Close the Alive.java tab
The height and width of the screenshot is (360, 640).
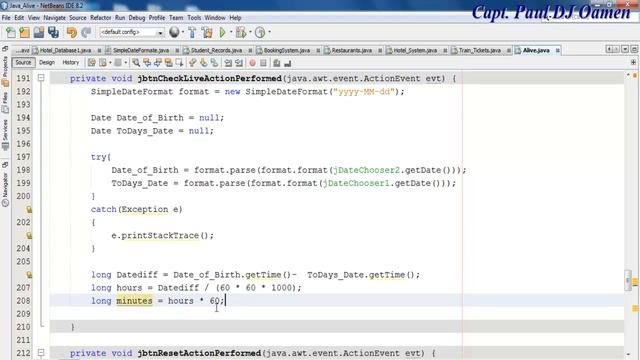coord(558,51)
